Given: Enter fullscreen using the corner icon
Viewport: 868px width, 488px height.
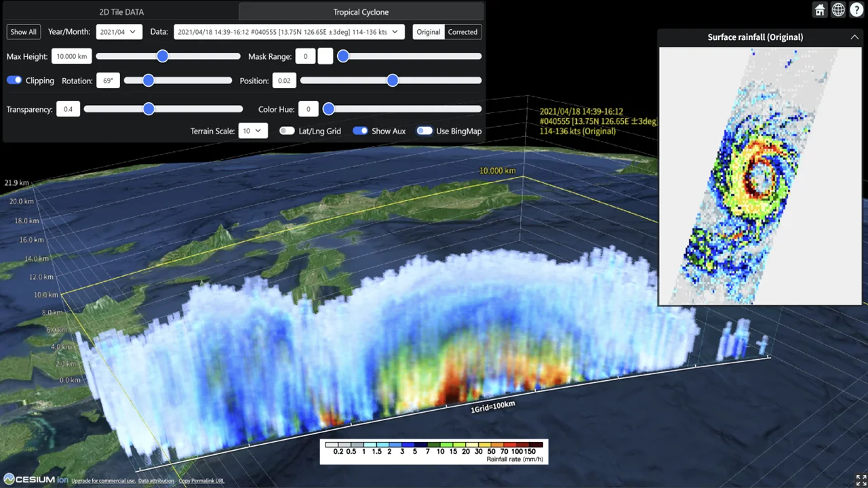Looking at the screenshot, I should tap(861, 480).
